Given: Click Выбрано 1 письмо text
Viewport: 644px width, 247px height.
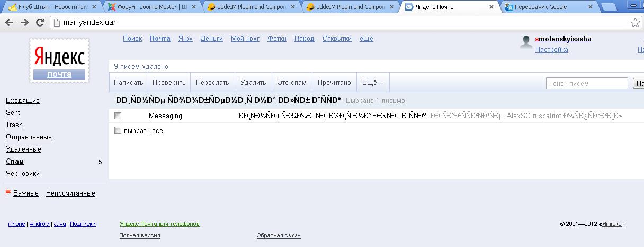Looking at the screenshot, I should coord(375,101).
